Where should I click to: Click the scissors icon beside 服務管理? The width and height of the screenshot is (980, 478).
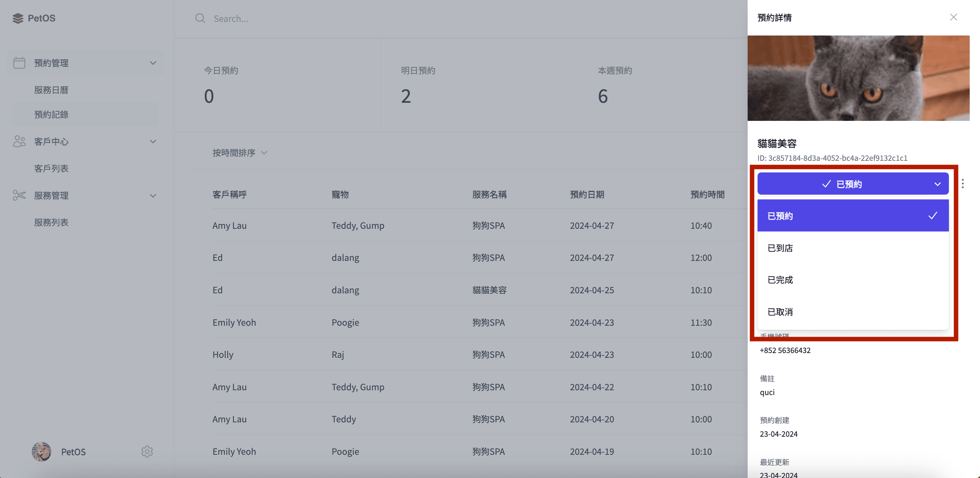tap(19, 195)
